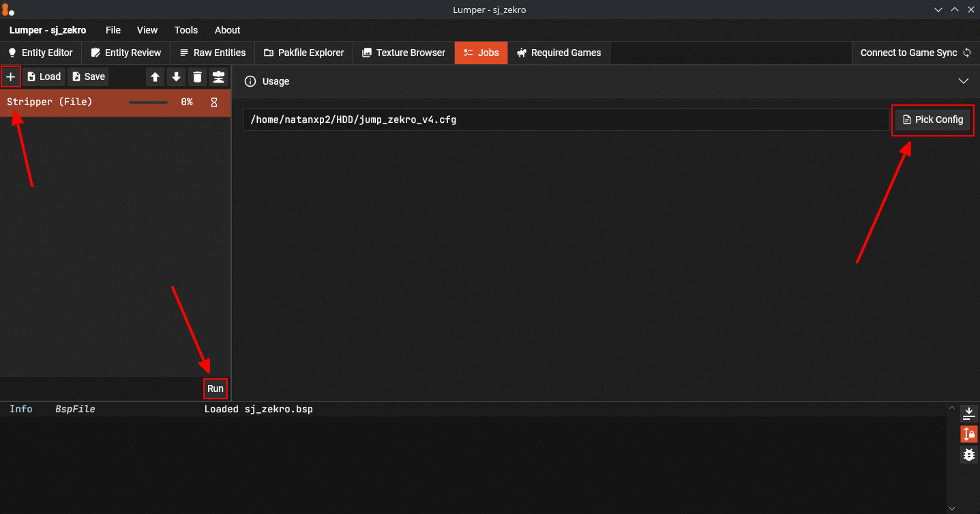
Task: Click the sync refresh icon beside Connect to Game Sync
Action: pyautogui.click(x=968, y=52)
